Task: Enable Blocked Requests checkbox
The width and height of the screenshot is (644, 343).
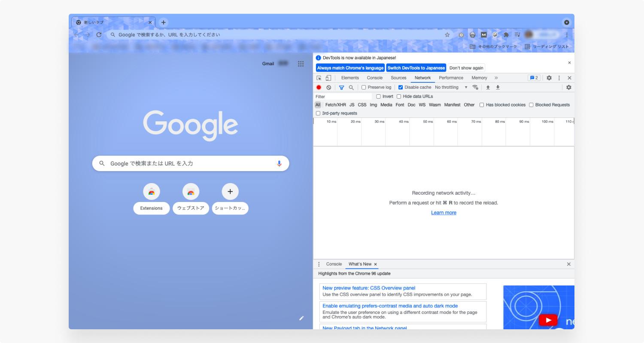Action: [x=531, y=105]
